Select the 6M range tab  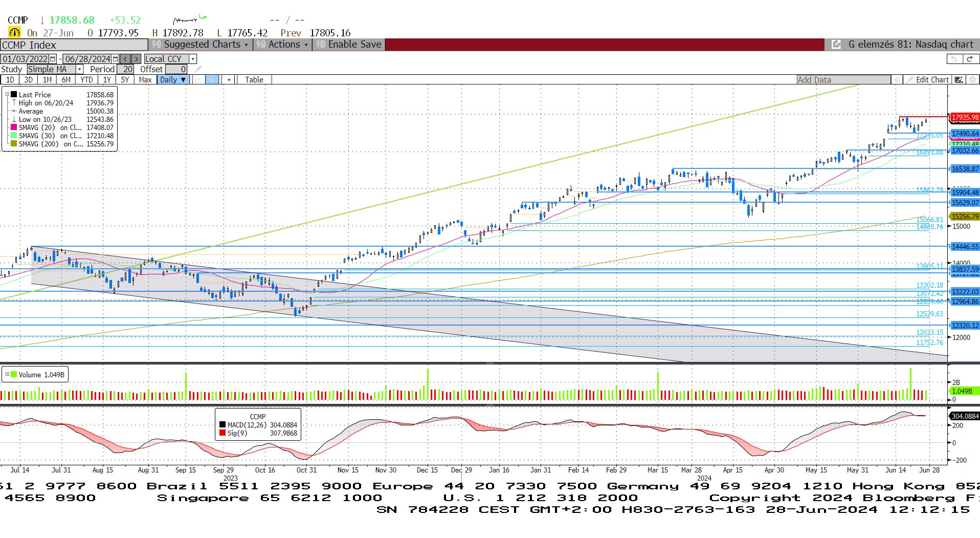(66, 79)
